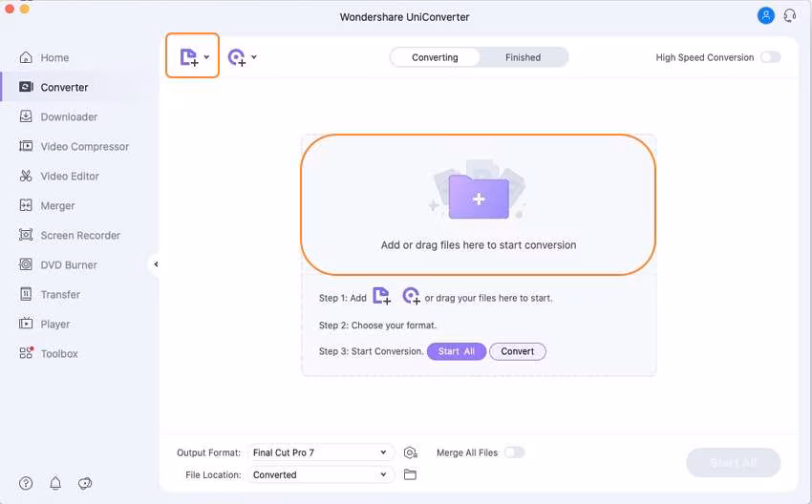This screenshot has height=504, width=812.
Task: Click the Convert button in Step 3
Action: coord(518,351)
